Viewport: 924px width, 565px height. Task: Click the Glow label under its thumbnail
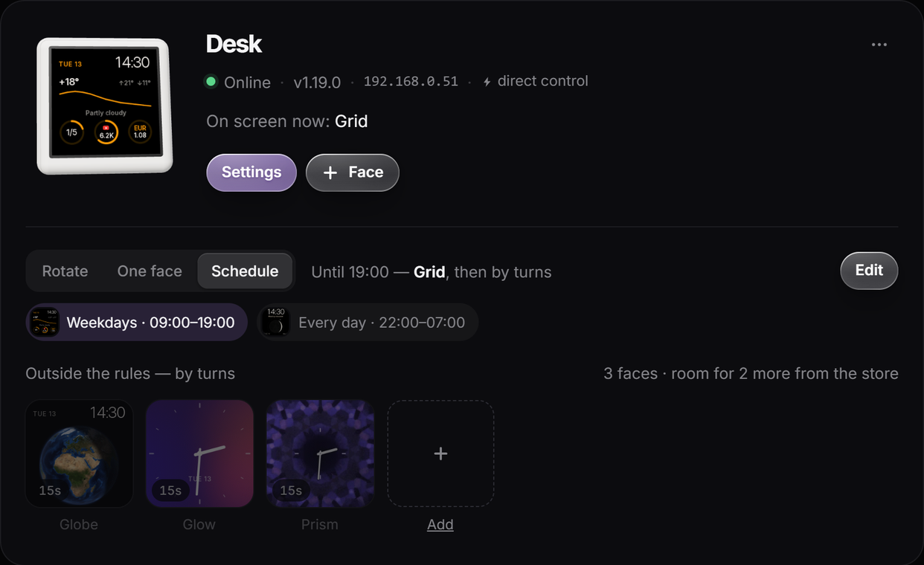[199, 524]
